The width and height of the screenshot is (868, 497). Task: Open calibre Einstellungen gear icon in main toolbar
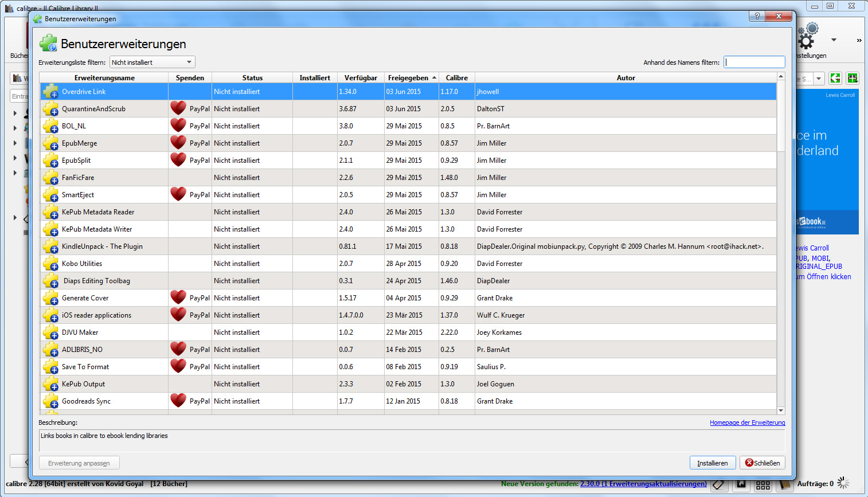pyautogui.click(x=807, y=36)
